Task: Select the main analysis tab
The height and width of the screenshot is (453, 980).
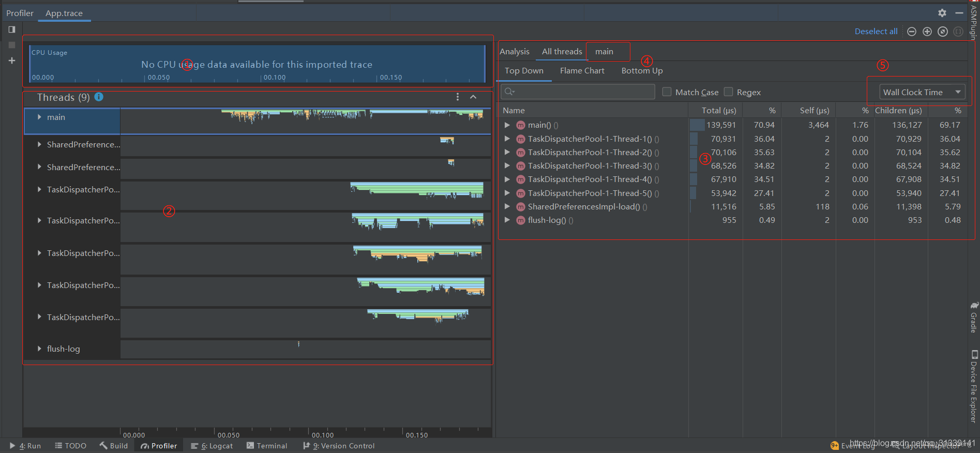Action: pos(604,52)
